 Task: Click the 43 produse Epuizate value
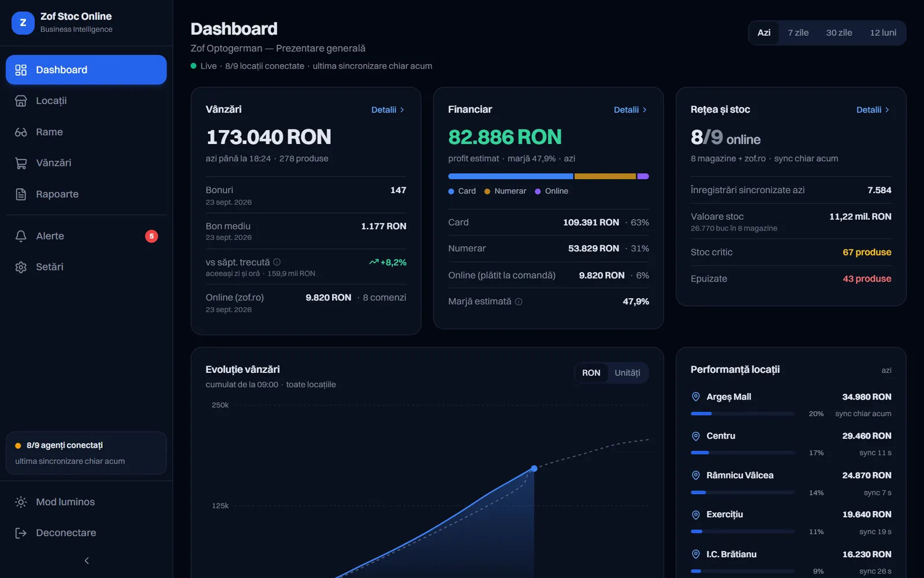(867, 279)
